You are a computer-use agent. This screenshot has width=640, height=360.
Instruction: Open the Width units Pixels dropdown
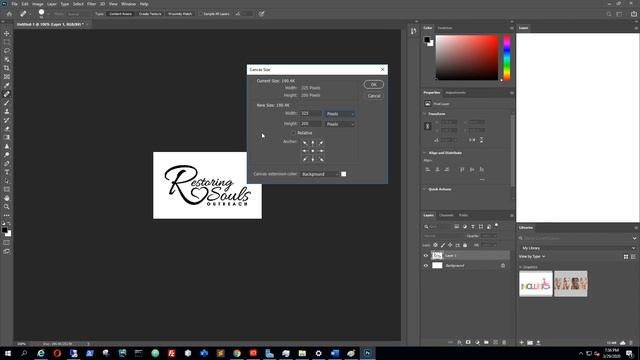[340, 114]
